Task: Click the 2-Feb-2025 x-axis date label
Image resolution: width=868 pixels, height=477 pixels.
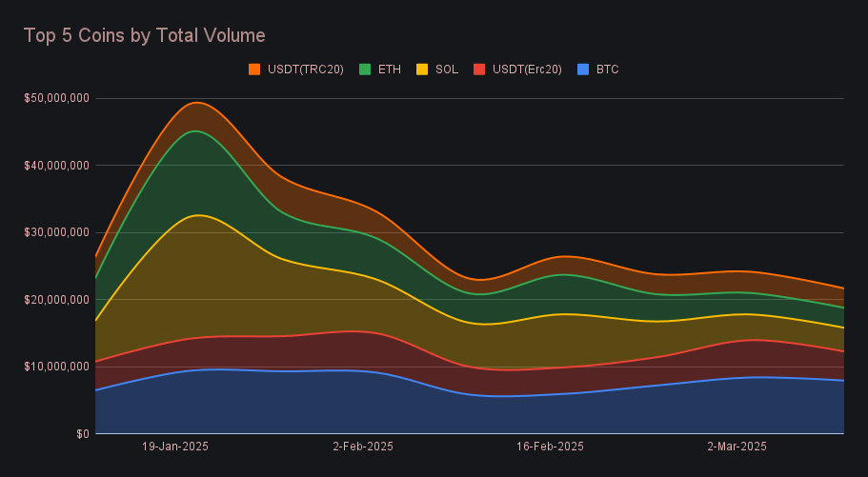Action: coord(363,446)
